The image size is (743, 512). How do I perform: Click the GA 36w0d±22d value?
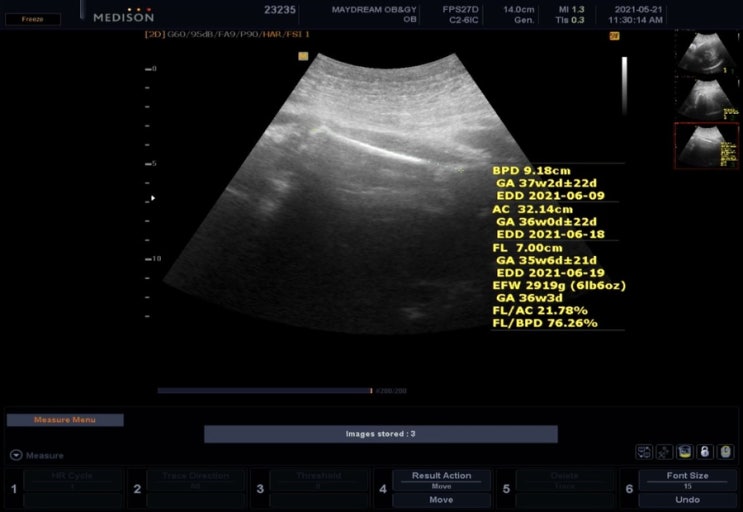[546, 222]
